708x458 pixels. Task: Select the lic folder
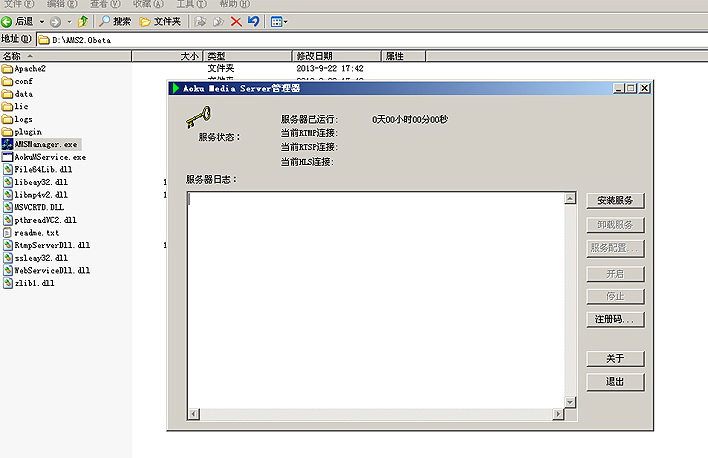[x=15, y=107]
